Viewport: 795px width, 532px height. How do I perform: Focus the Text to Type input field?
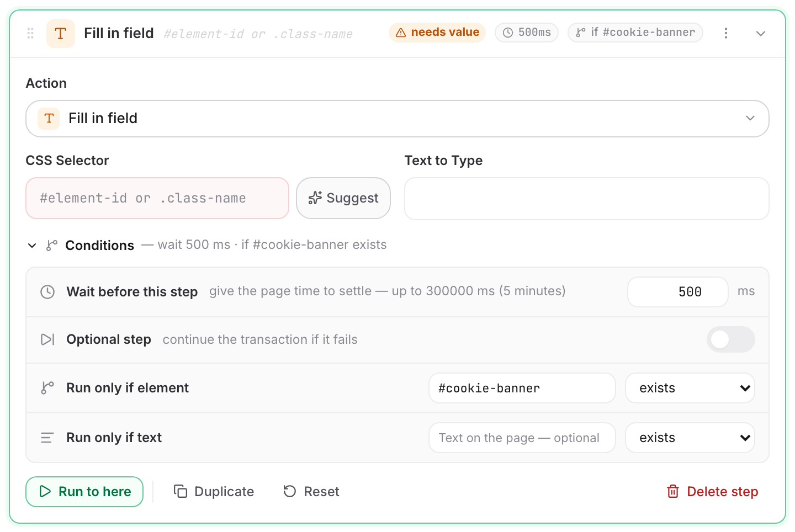[587, 199]
